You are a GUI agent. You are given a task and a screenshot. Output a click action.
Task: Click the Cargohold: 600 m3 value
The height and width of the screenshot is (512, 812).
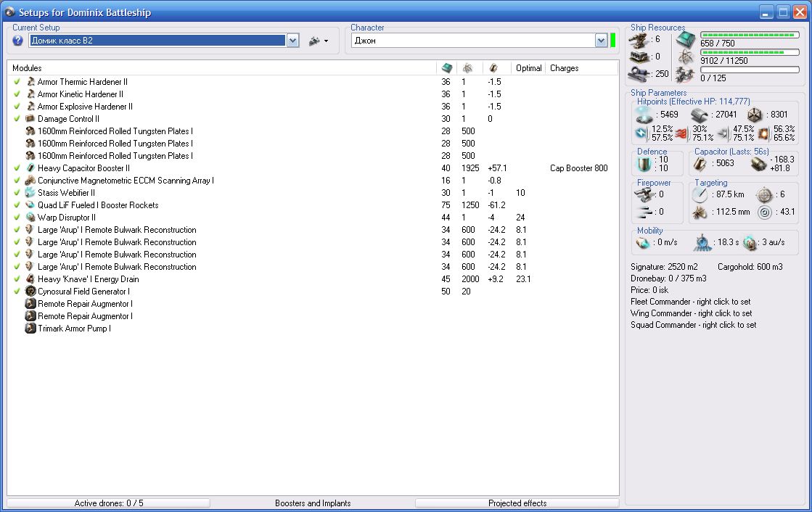point(750,267)
